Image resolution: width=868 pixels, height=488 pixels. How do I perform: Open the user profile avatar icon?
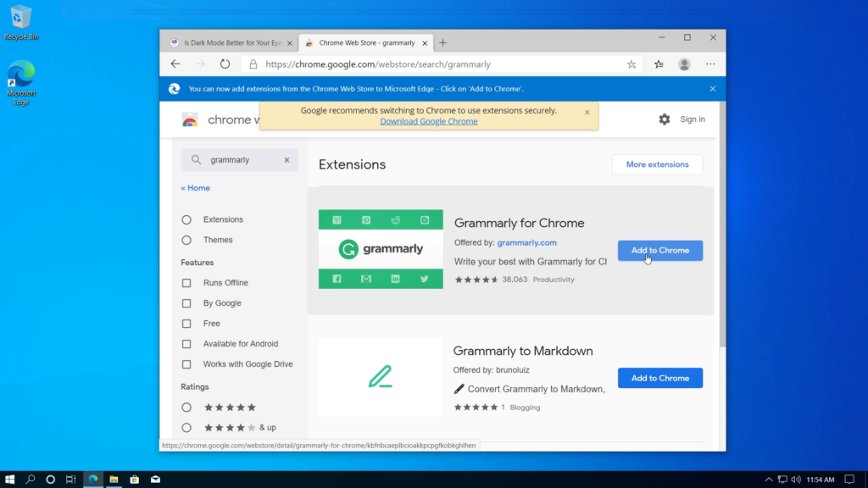[684, 64]
